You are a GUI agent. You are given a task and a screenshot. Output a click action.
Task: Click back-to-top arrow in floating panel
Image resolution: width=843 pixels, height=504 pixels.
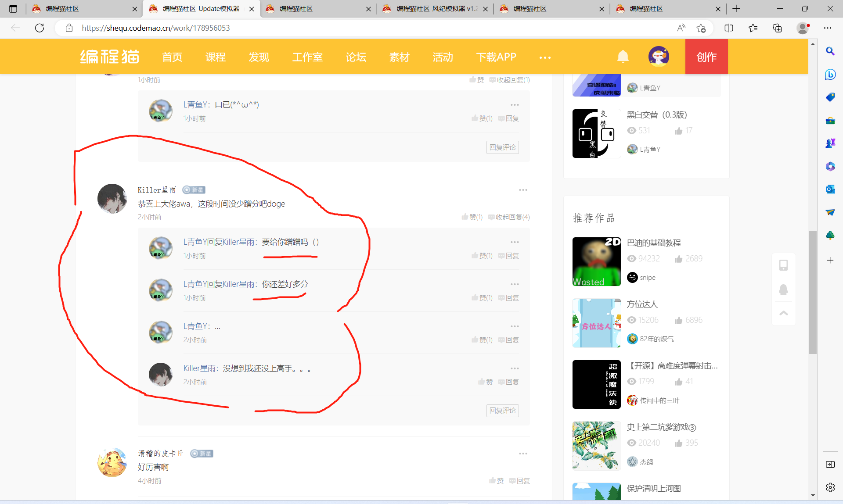[784, 313]
